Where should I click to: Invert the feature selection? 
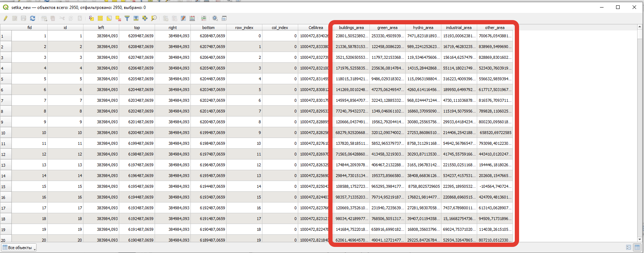point(109,18)
